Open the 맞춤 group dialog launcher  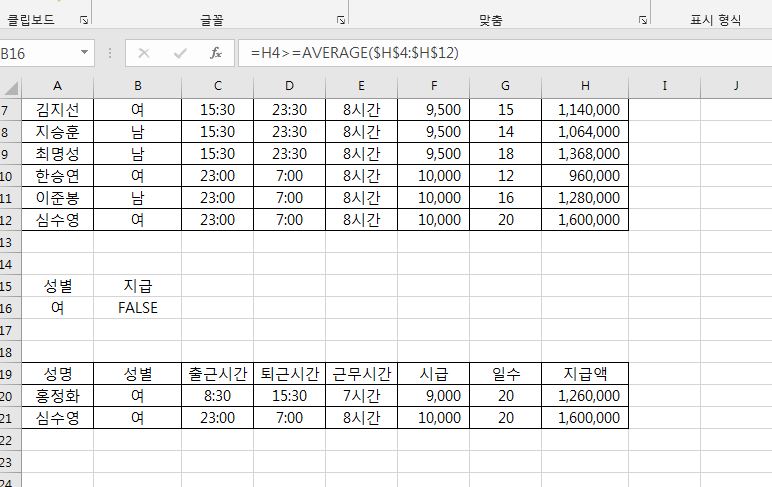(642, 20)
